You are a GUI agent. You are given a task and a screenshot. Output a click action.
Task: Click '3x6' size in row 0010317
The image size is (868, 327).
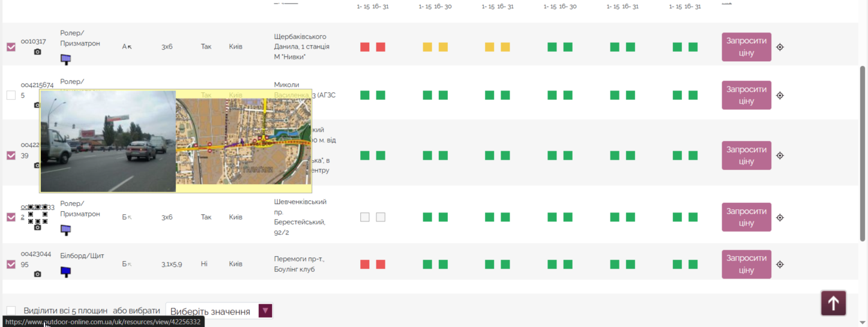click(x=167, y=47)
